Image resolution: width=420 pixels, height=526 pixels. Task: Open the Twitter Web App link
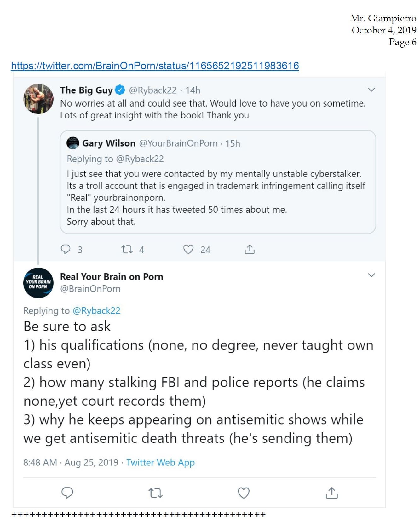(160, 462)
